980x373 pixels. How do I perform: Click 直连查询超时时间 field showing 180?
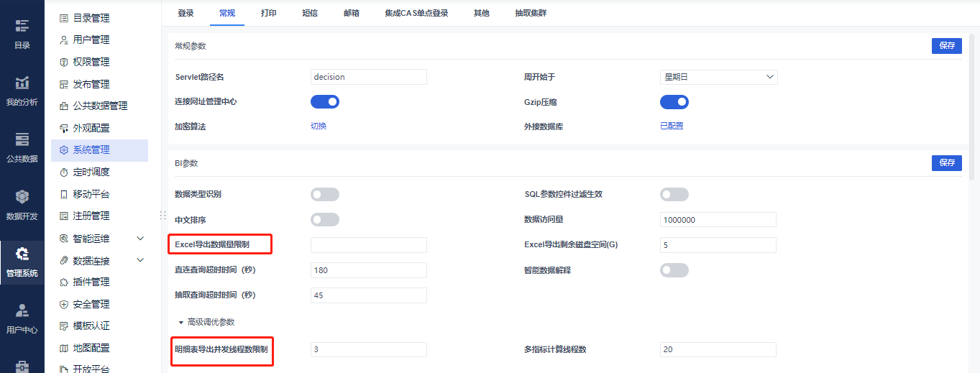coord(369,270)
